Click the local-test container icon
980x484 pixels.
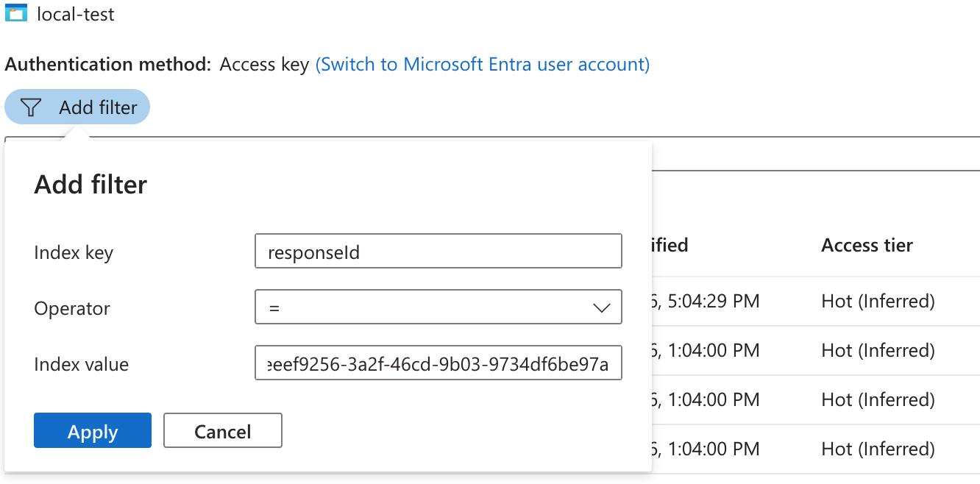click(16, 14)
